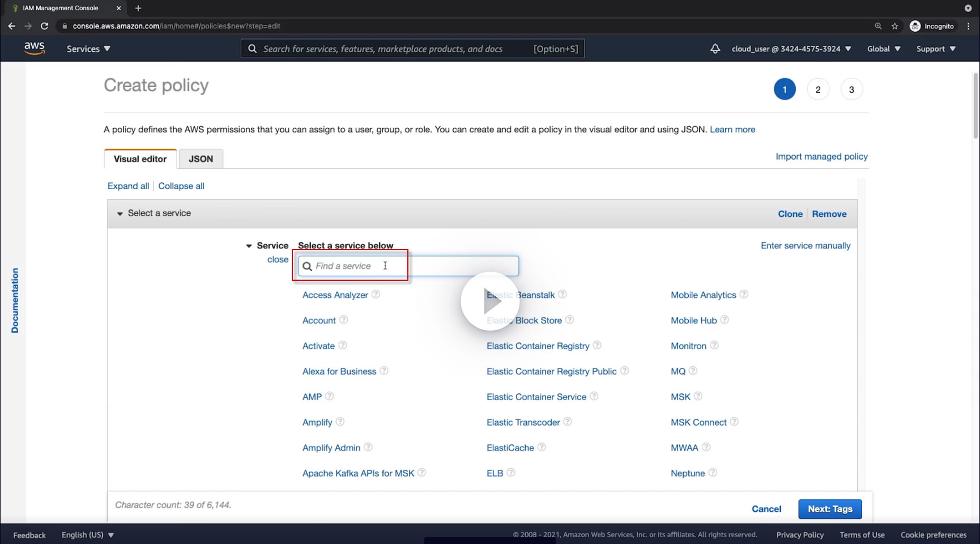Go to step 1 of Create policy
Viewport: 980px width, 544px height.
[785, 89]
